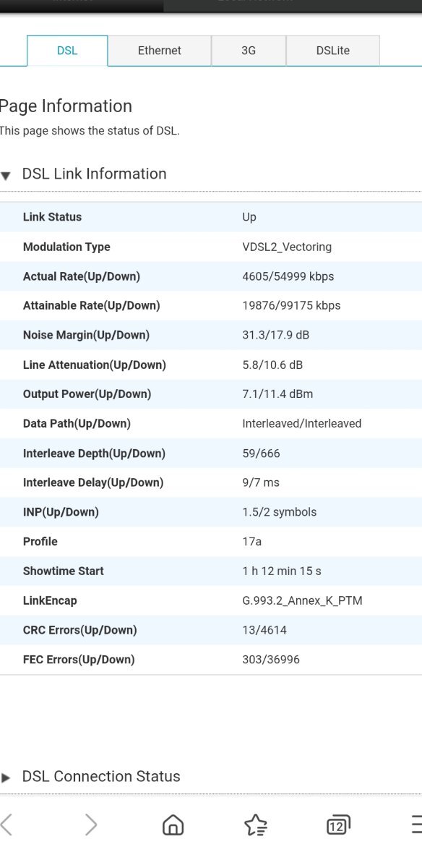Go forward with the browser forward arrow
Viewport: 422px width, 868px height.
coord(91,824)
